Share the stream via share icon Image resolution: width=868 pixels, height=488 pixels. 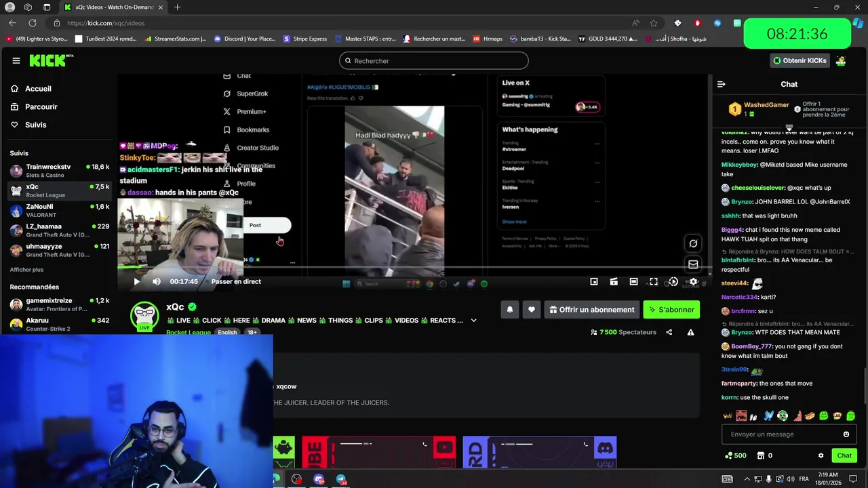pyautogui.click(x=669, y=332)
